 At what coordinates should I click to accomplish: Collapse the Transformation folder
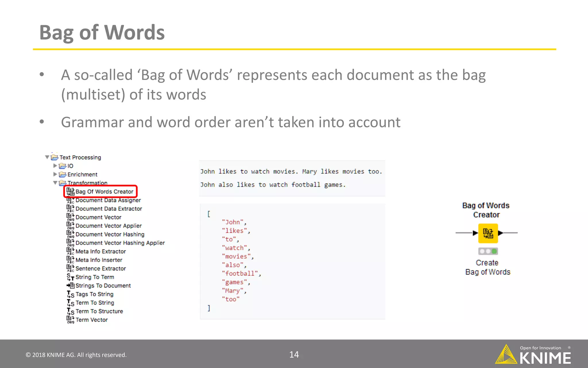[x=55, y=183]
